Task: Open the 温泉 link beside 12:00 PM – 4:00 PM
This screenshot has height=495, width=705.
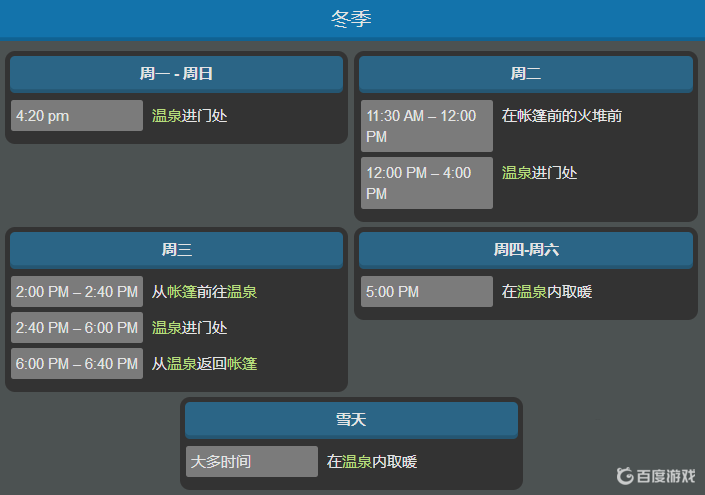Action: [x=517, y=173]
